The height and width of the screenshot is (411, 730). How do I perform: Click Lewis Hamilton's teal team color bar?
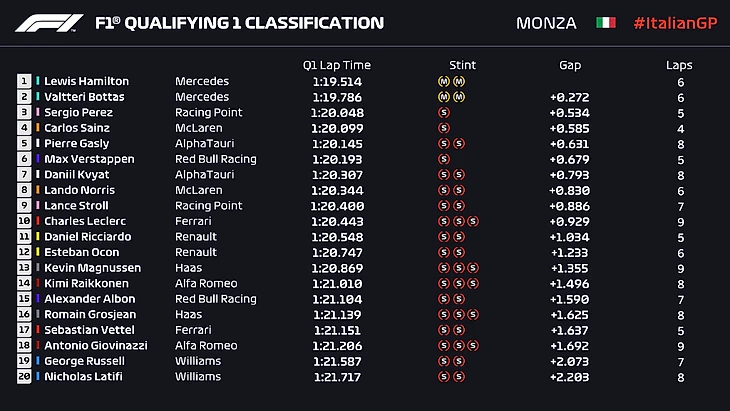pyautogui.click(x=38, y=82)
